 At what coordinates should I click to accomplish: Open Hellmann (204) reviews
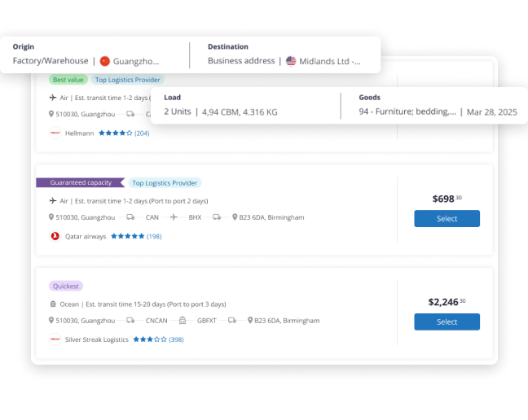click(x=142, y=133)
